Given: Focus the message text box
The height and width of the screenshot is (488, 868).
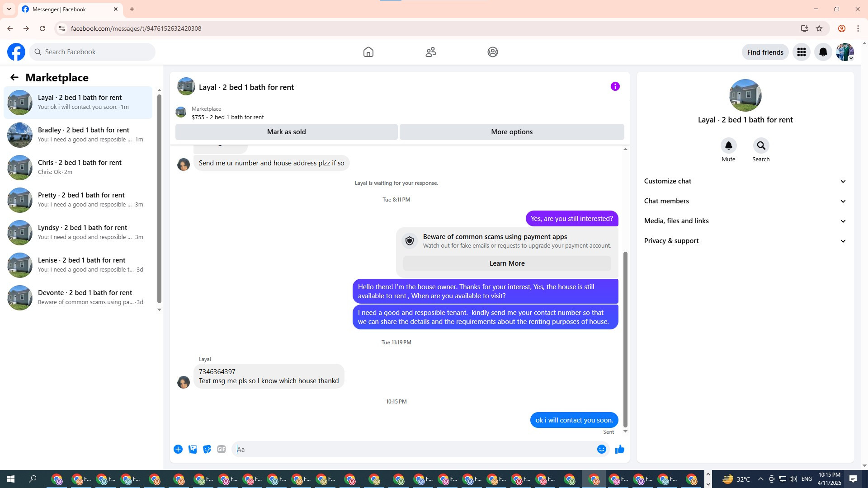Looking at the screenshot, I should pyautogui.click(x=414, y=449).
